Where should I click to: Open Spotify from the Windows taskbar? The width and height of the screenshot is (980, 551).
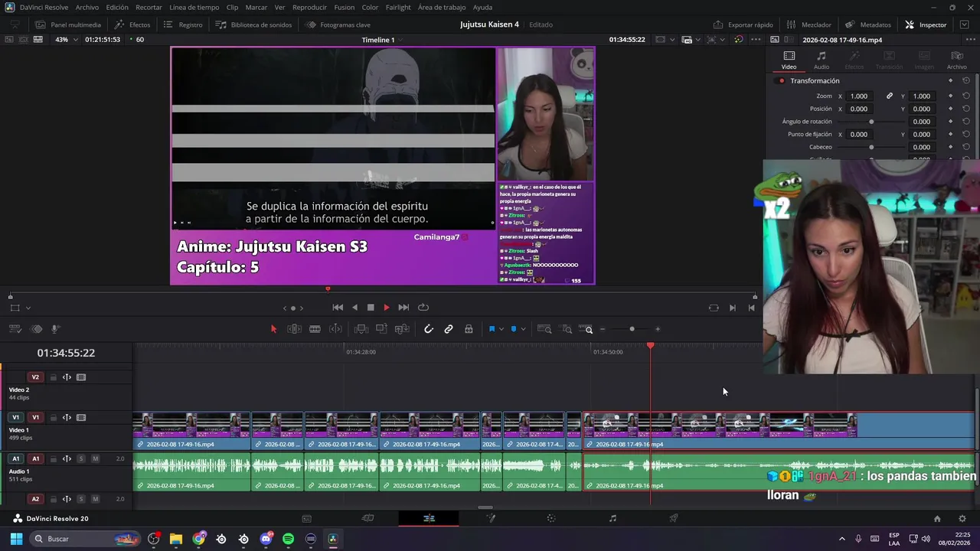point(288,539)
